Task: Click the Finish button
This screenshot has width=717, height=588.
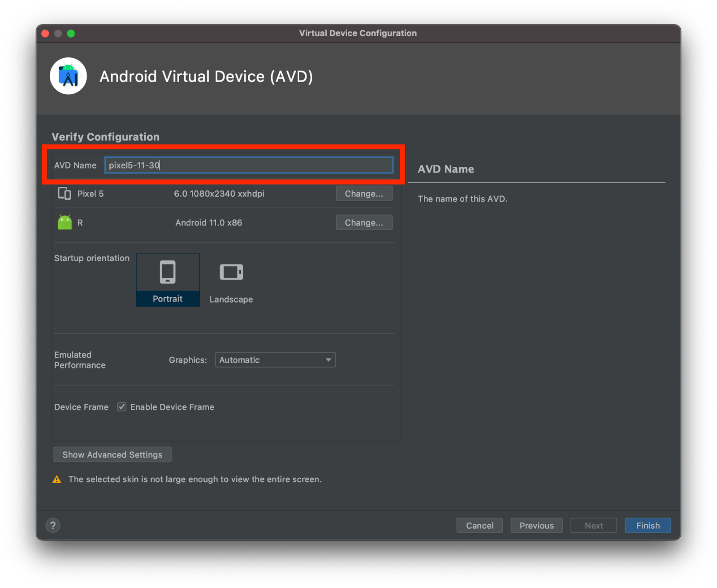Action: pyautogui.click(x=648, y=525)
